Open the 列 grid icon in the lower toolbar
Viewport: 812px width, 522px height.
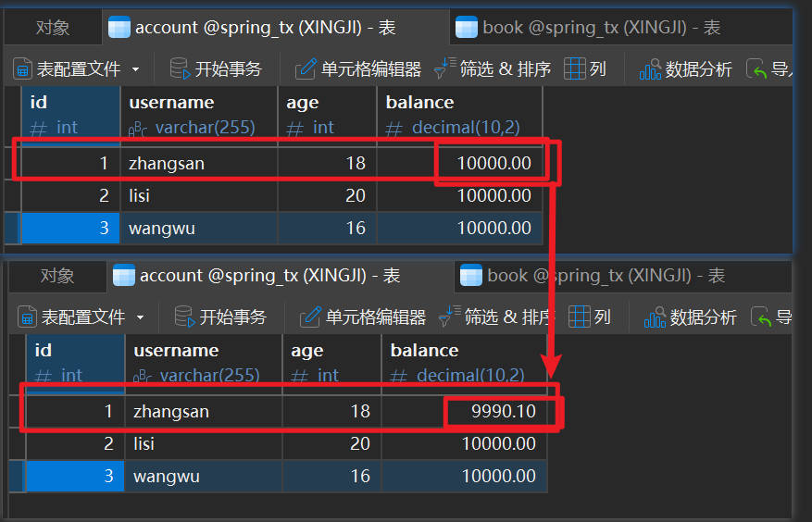580,317
